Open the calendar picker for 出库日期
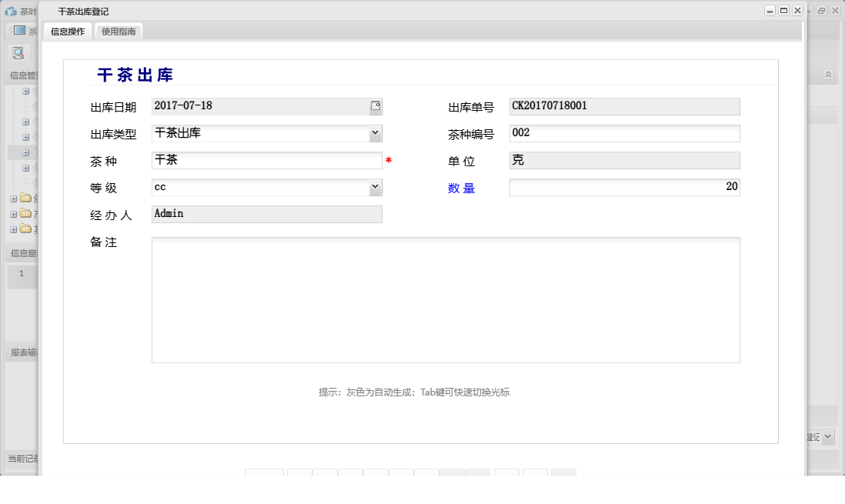The width and height of the screenshot is (845, 504). [x=374, y=105]
